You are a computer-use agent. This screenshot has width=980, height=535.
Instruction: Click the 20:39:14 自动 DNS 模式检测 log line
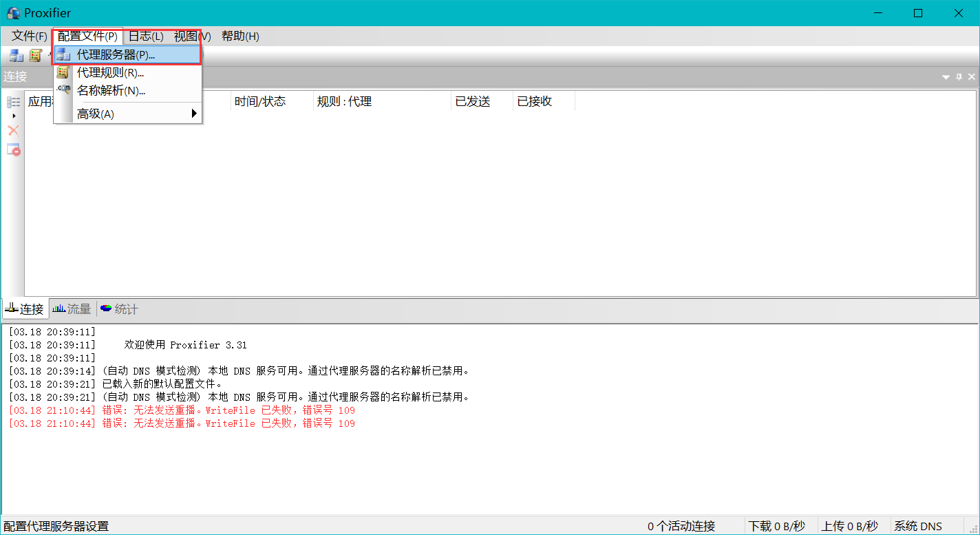coord(239,371)
